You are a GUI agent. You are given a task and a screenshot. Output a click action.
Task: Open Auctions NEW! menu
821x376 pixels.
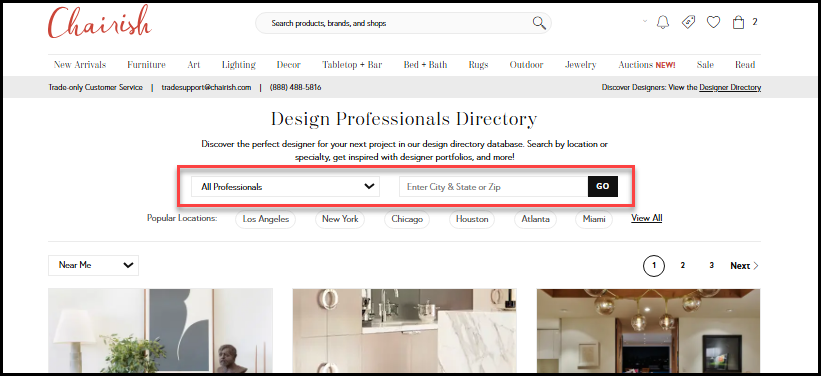647,65
